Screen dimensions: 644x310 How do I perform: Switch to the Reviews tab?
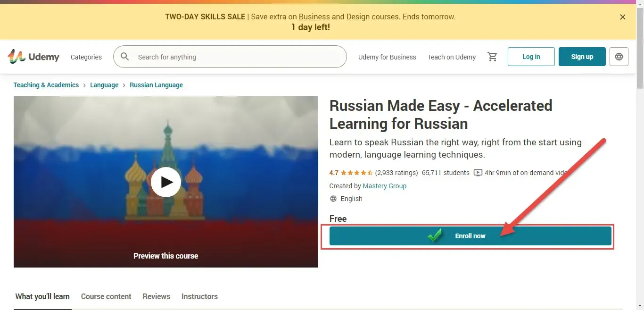coord(157,296)
